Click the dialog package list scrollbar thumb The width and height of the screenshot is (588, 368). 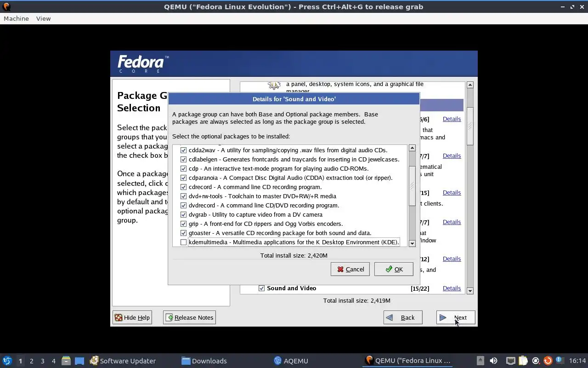pos(412,186)
